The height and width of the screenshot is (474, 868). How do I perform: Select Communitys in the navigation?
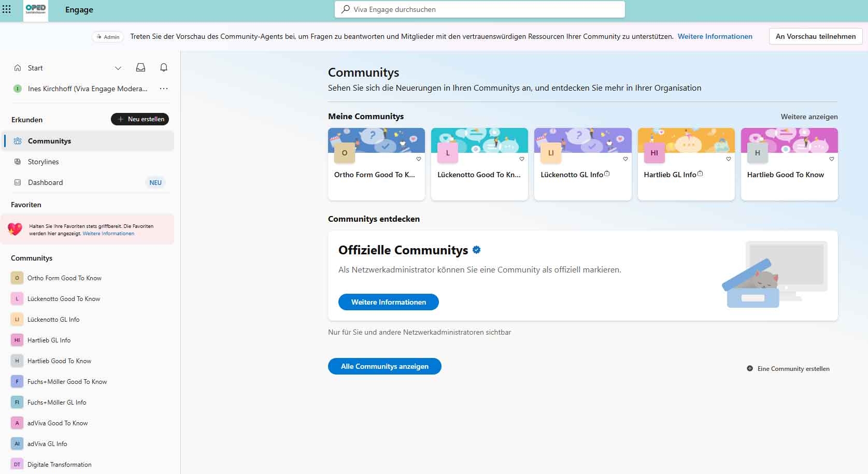click(x=49, y=141)
